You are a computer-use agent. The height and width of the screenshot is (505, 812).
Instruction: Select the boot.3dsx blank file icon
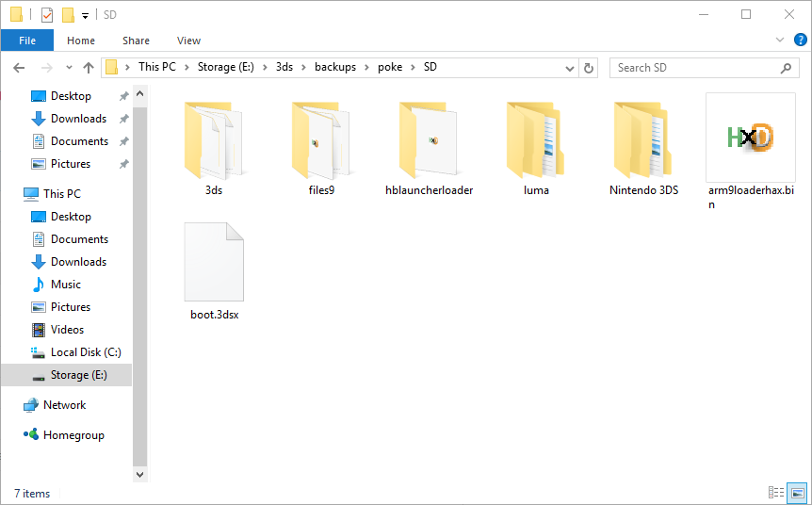coord(214,262)
